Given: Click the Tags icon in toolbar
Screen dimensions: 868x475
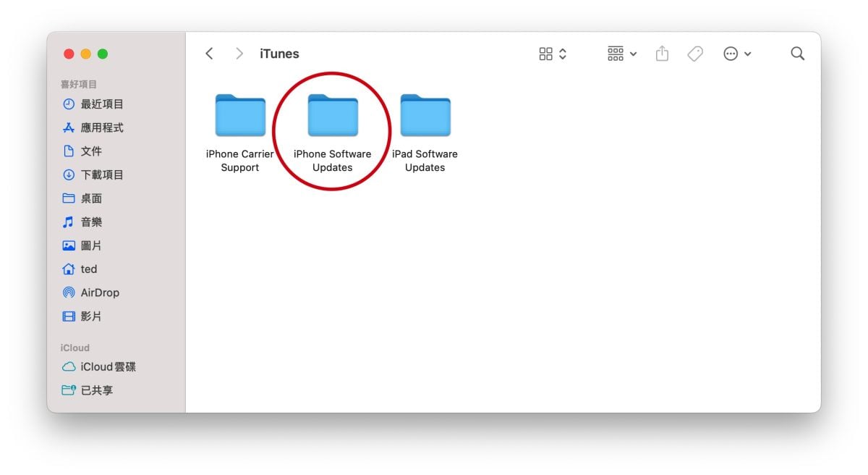Looking at the screenshot, I should [x=695, y=54].
